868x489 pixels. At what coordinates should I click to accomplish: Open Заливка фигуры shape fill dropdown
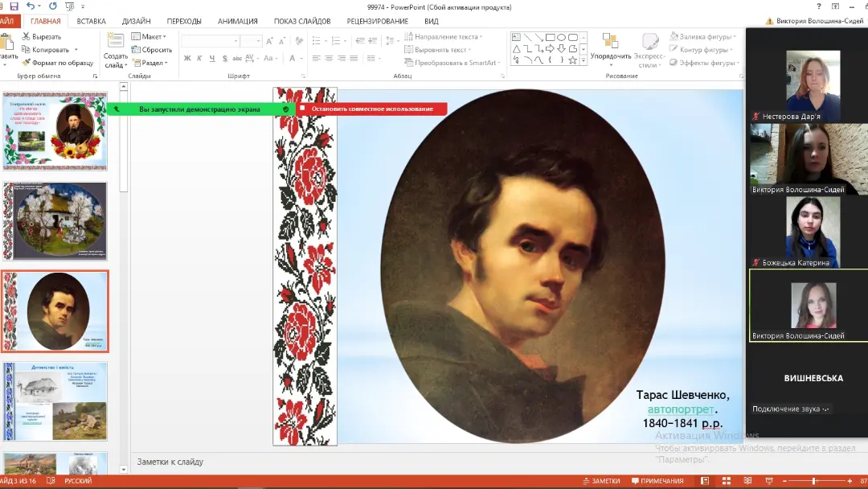pyautogui.click(x=702, y=36)
